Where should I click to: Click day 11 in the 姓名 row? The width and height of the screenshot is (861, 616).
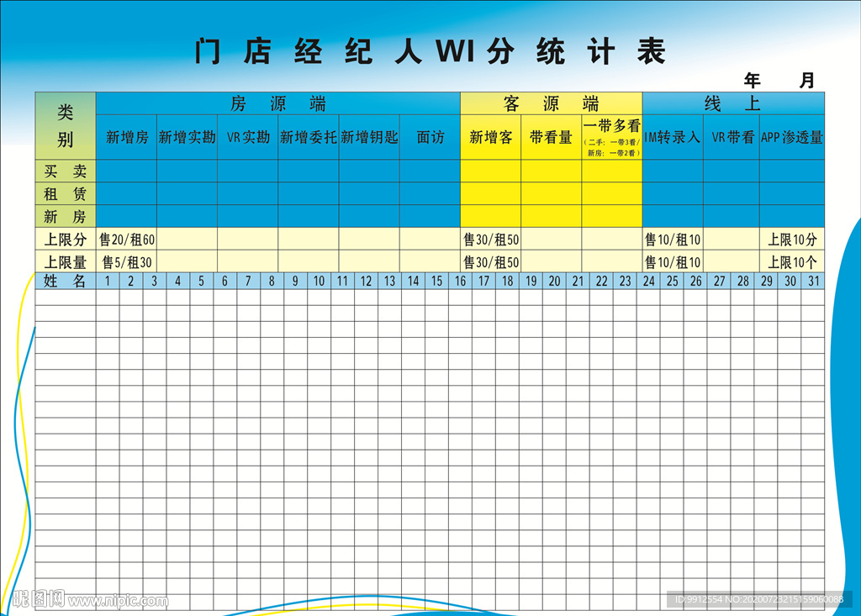coord(343,281)
